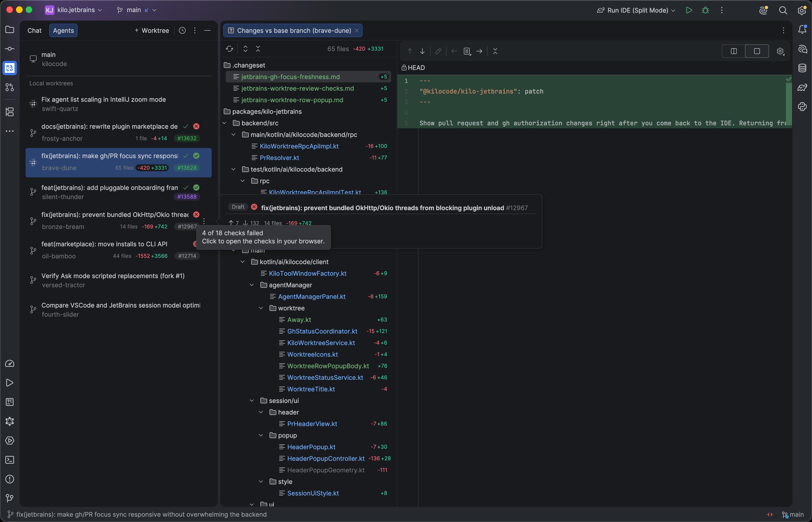Open HeaderPopupController.kt diff

pyautogui.click(x=326, y=459)
